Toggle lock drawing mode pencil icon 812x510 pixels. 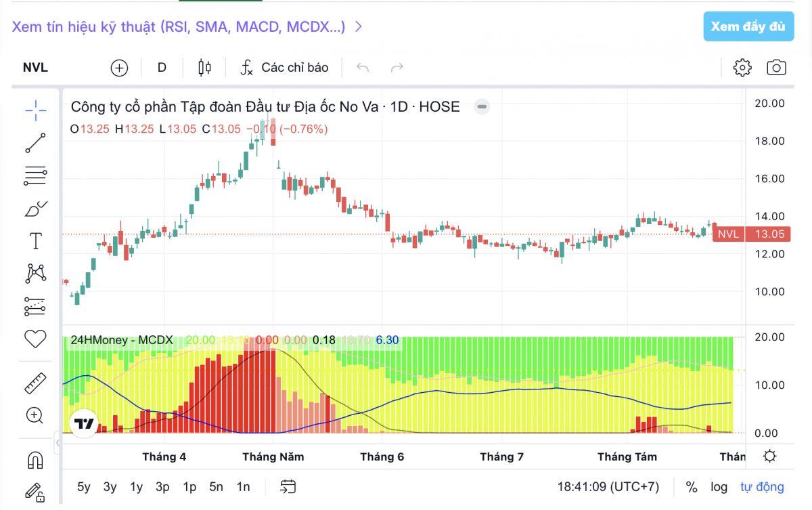35,492
